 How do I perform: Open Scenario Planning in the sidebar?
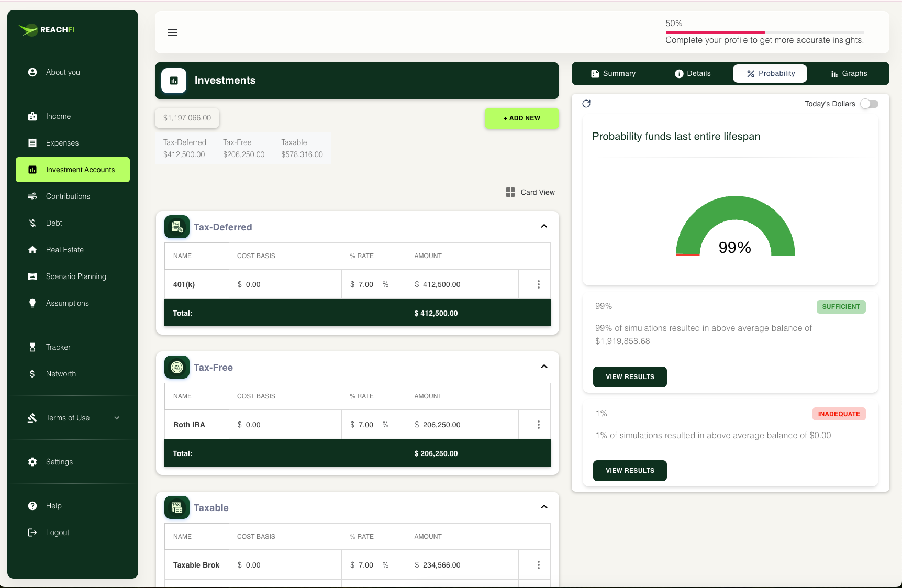(x=76, y=276)
